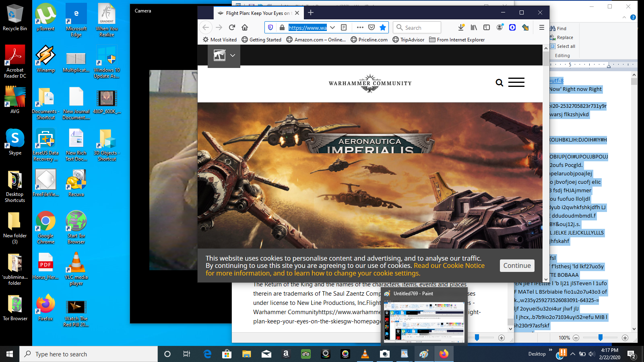Click the taskbar clock
644x362 pixels.
pos(609,354)
